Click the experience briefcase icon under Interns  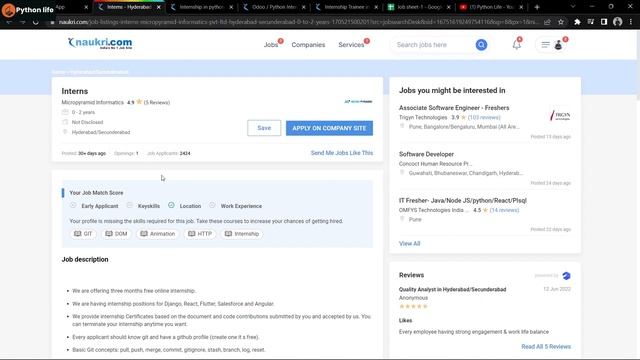(65, 112)
